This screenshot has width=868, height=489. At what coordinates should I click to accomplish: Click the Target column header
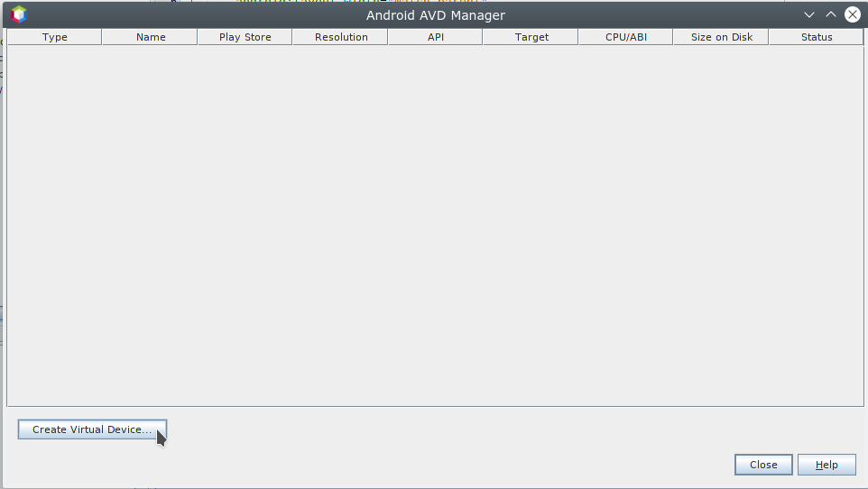[531, 37]
